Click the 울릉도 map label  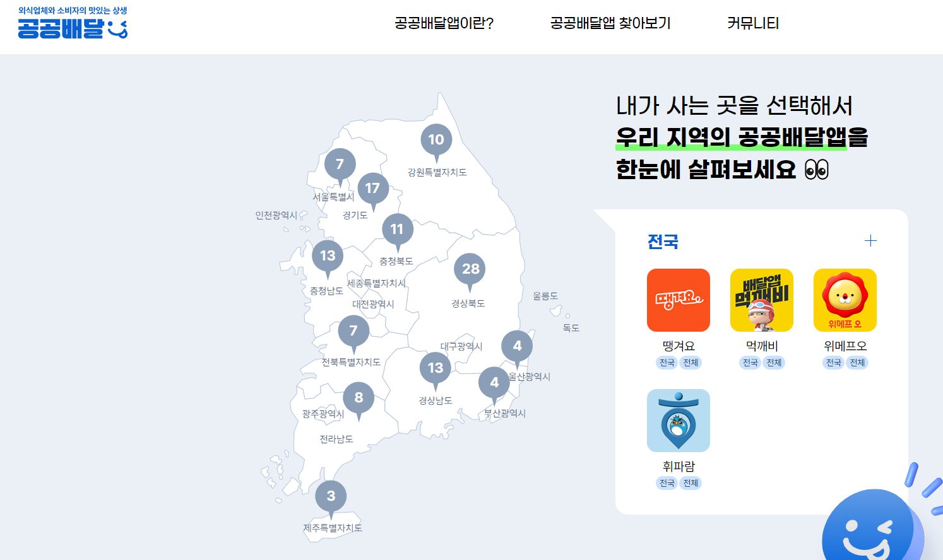click(x=545, y=295)
